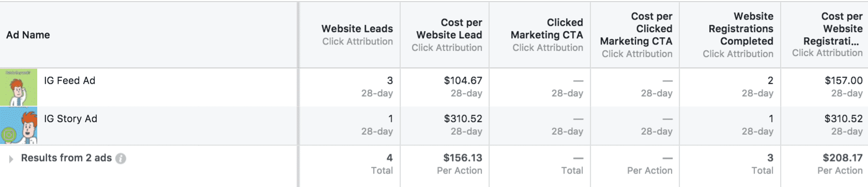868x187 pixels.
Task: Click the info icon beside Results from 2 ads
Action: click(120, 159)
